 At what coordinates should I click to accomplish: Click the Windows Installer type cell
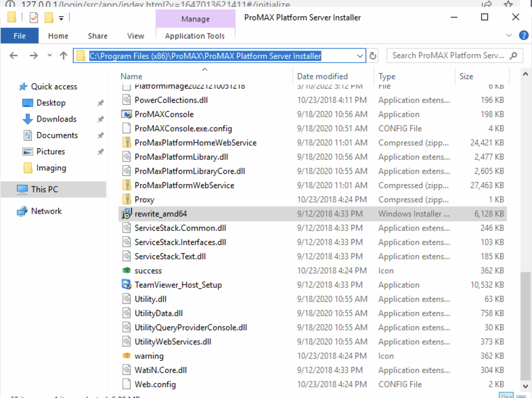click(x=414, y=214)
